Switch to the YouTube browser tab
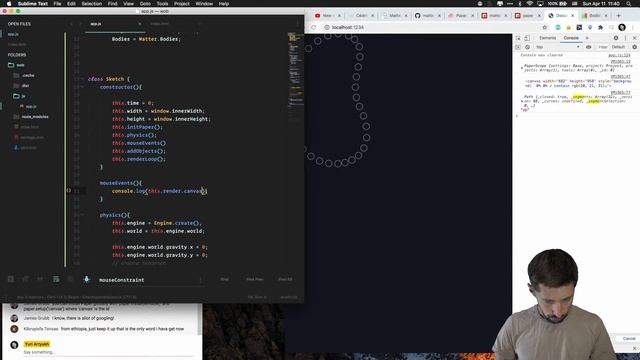Image resolution: width=640 pixels, height=360 pixels. [x=328, y=16]
